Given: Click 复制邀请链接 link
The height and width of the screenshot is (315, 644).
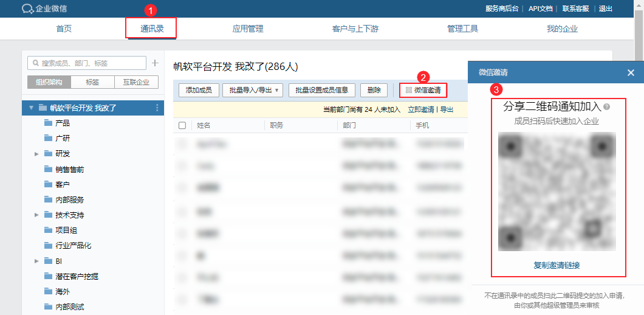Looking at the screenshot, I should [557, 265].
